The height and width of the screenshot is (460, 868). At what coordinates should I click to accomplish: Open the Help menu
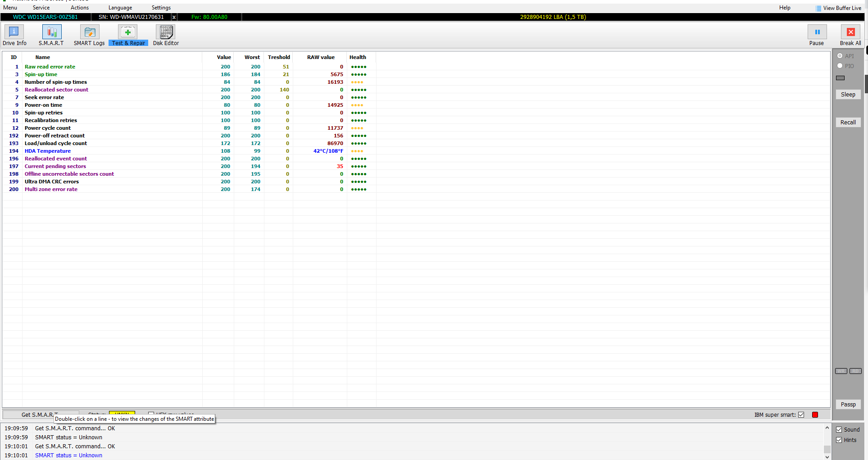pyautogui.click(x=785, y=8)
